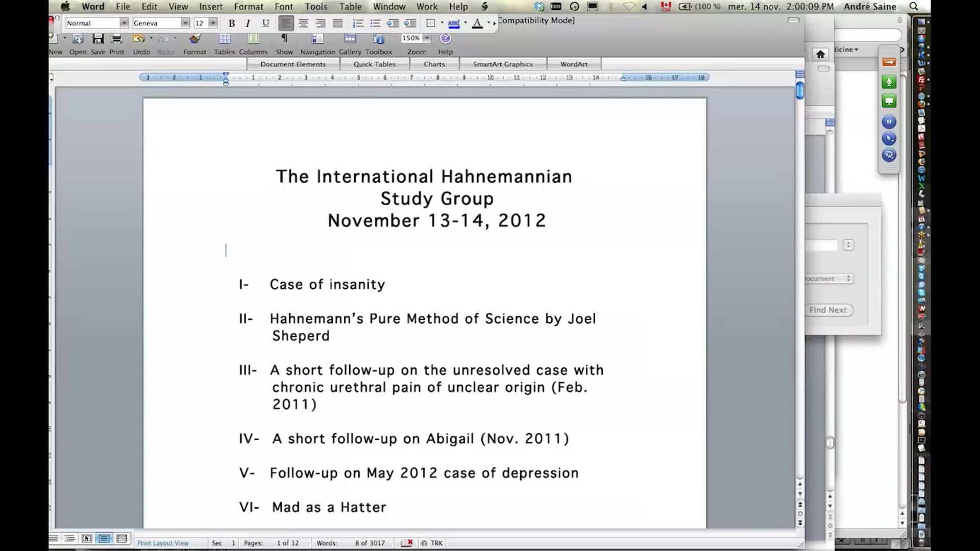Undo the last action

tap(139, 39)
